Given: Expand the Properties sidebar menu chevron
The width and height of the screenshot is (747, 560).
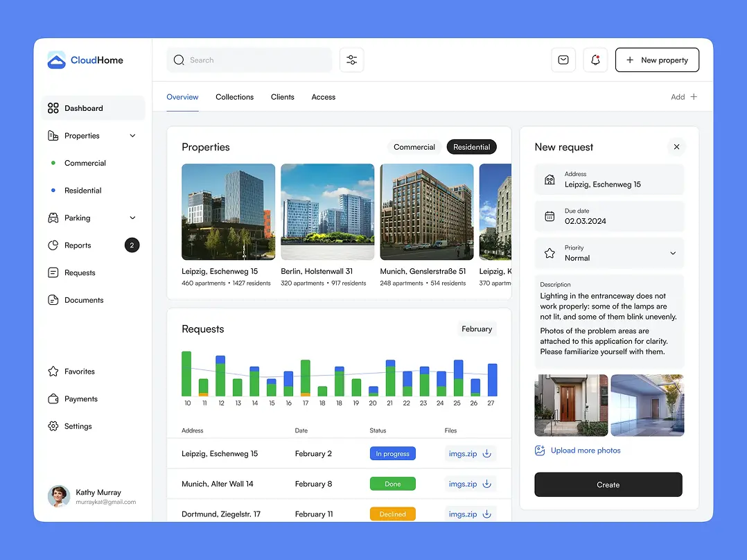Looking at the screenshot, I should pyautogui.click(x=132, y=136).
